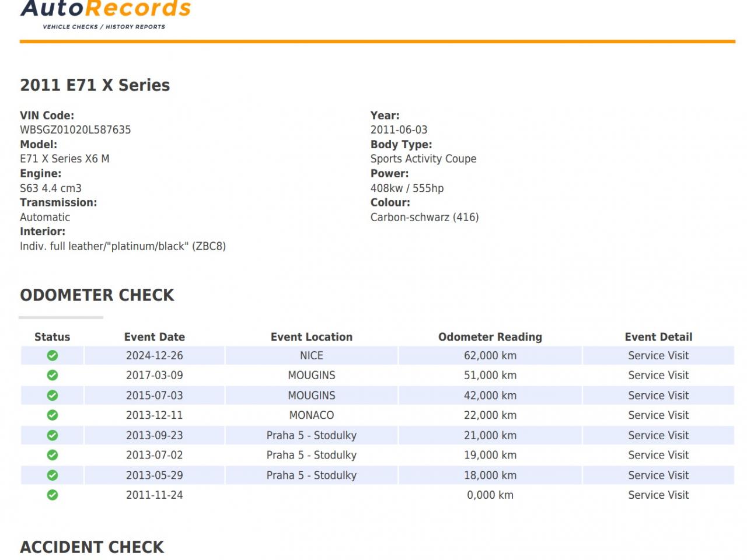The image size is (747, 560).
Task: Click MOUGINS in the 2015-07-03 row
Action: 312,395
